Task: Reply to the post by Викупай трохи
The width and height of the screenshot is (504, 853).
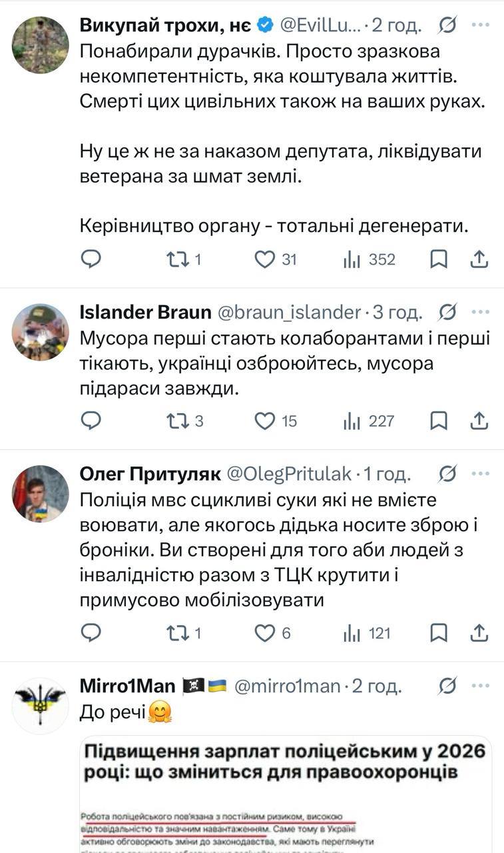Action: point(91,260)
